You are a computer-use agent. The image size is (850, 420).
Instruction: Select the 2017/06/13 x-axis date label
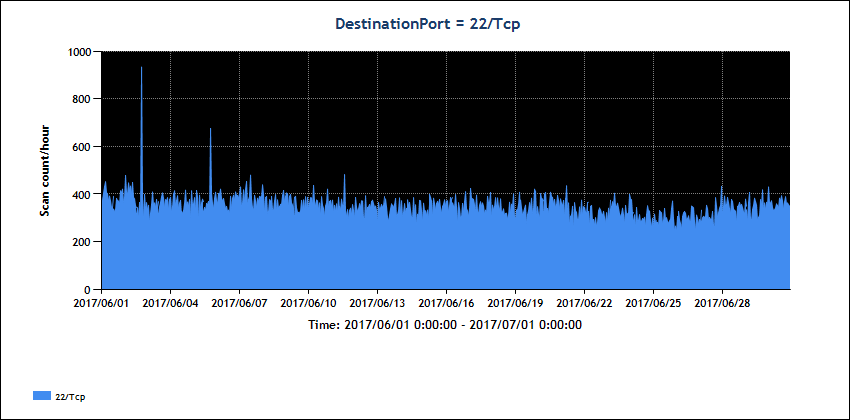(378, 303)
